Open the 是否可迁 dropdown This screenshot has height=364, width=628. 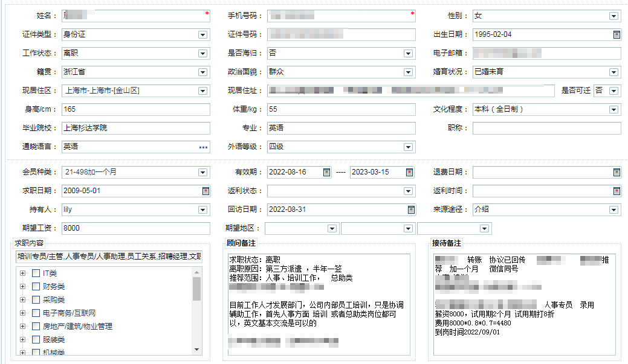pos(613,91)
